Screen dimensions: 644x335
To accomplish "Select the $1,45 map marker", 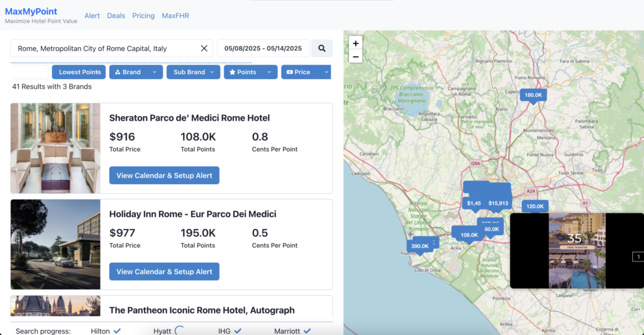I will point(474,203).
